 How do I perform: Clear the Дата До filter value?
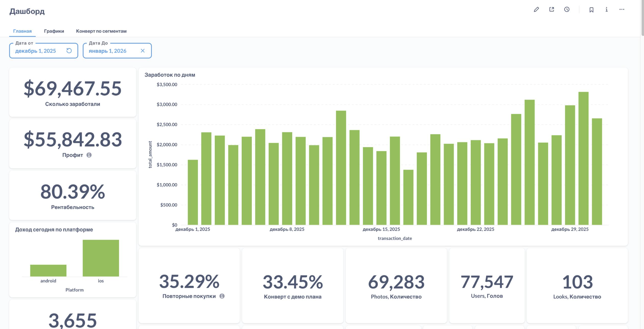tap(143, 50)
